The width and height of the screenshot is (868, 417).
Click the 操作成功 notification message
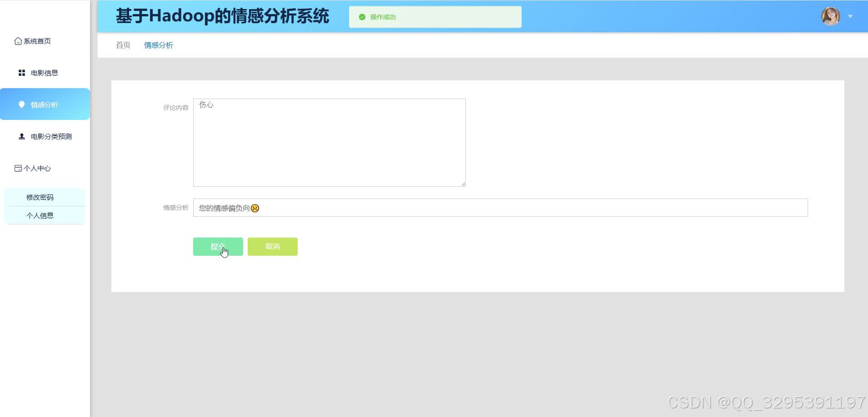pos(435,17)
